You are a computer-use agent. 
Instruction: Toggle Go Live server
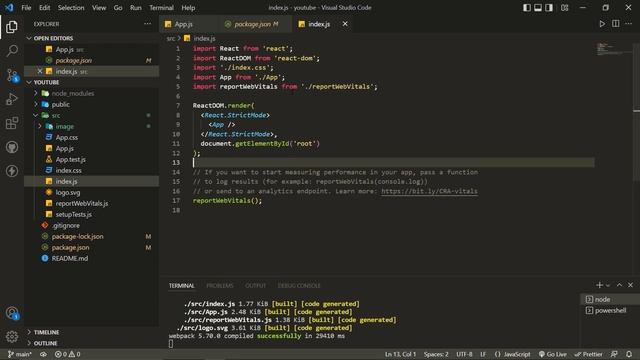(x=552, y=354)
